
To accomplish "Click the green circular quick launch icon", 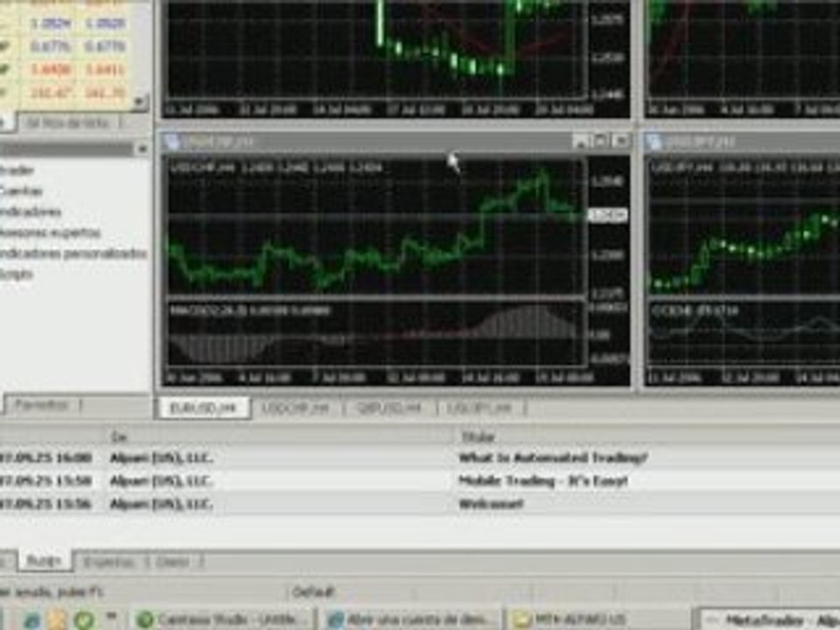I will (x=84, y=620).
